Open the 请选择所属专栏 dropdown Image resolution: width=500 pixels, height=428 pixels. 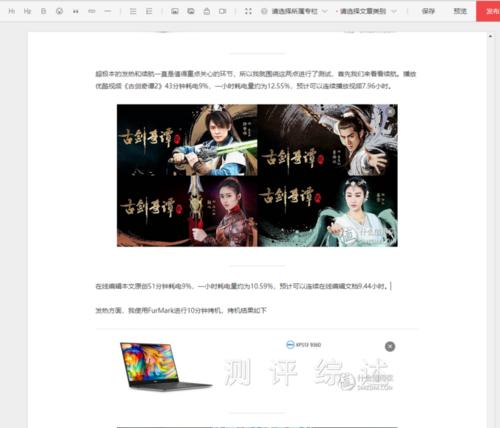pyautogui.click(x=299, y=11)
